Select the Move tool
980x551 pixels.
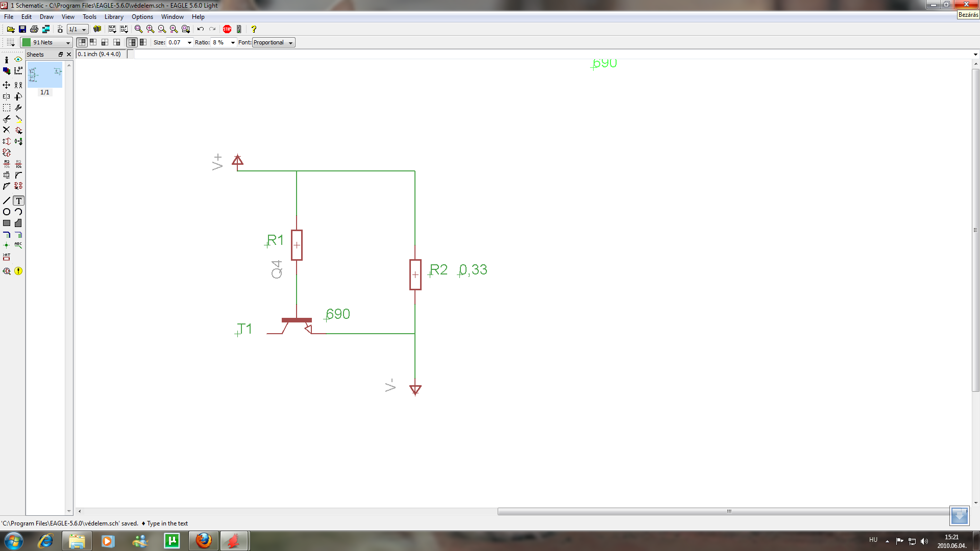(x=6, y=85)
